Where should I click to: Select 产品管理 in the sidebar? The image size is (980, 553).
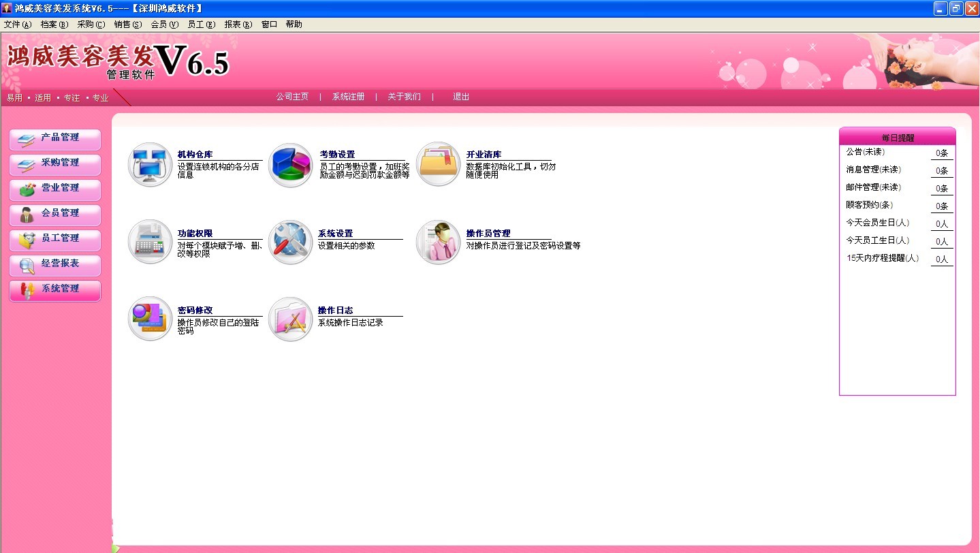(55, 139)
